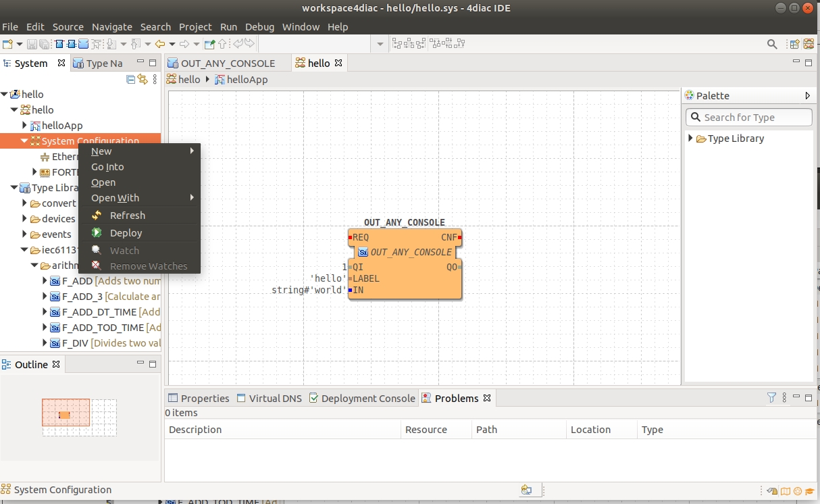Viewport: 820px width, 504px height.
Task: Click the toolbar search magnifier icon
Action: (772, 44)
